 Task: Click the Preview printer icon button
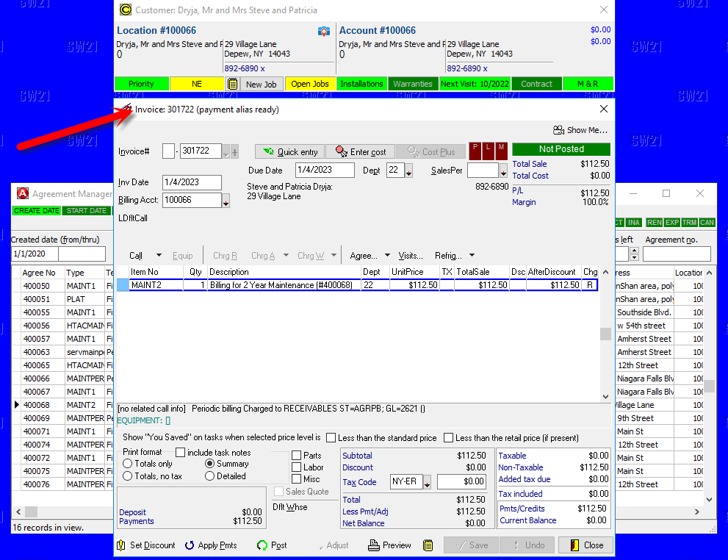point(390,545)
